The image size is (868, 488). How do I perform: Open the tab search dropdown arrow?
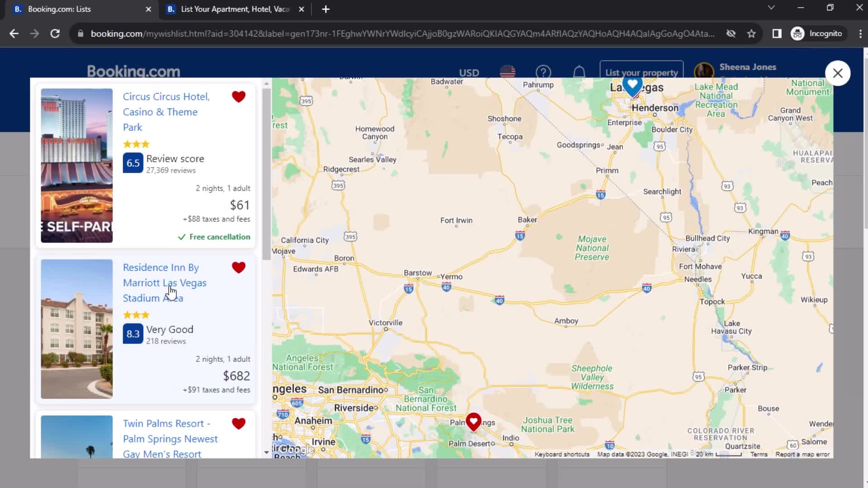coord(771,8)
